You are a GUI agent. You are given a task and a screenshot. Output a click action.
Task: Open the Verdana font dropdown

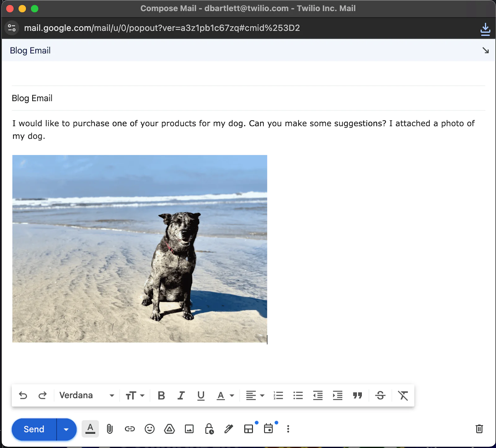86,395
